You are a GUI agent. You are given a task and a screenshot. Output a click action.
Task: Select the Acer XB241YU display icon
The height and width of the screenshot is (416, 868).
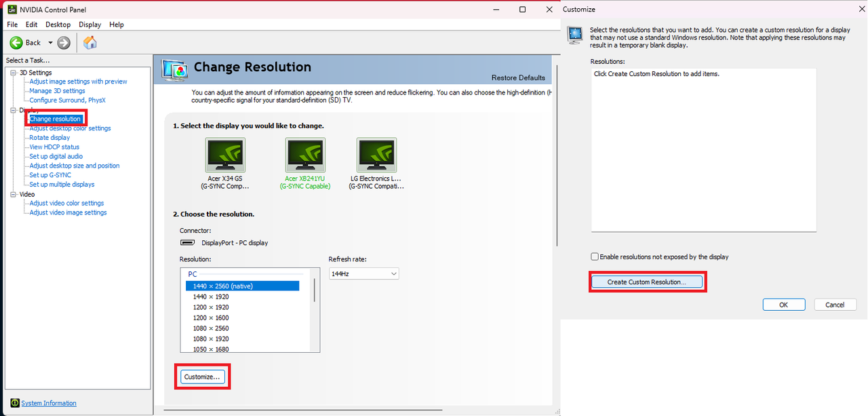coord(305,155)
